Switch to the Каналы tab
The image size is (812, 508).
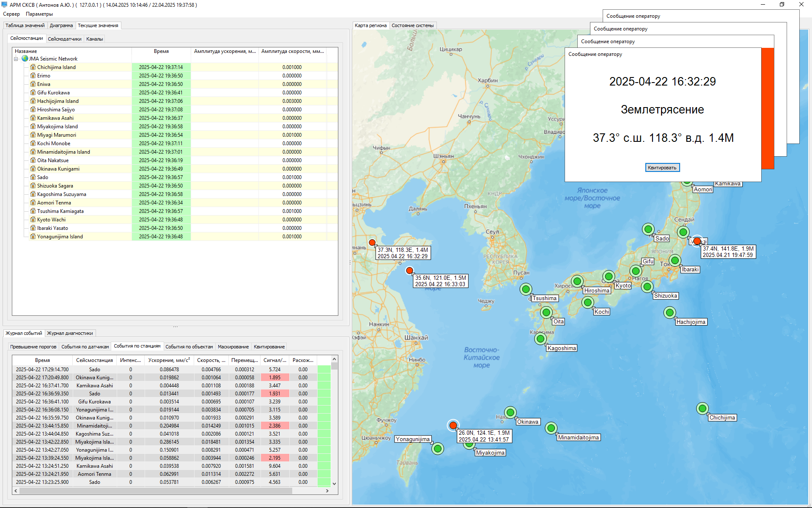[95, 39]
